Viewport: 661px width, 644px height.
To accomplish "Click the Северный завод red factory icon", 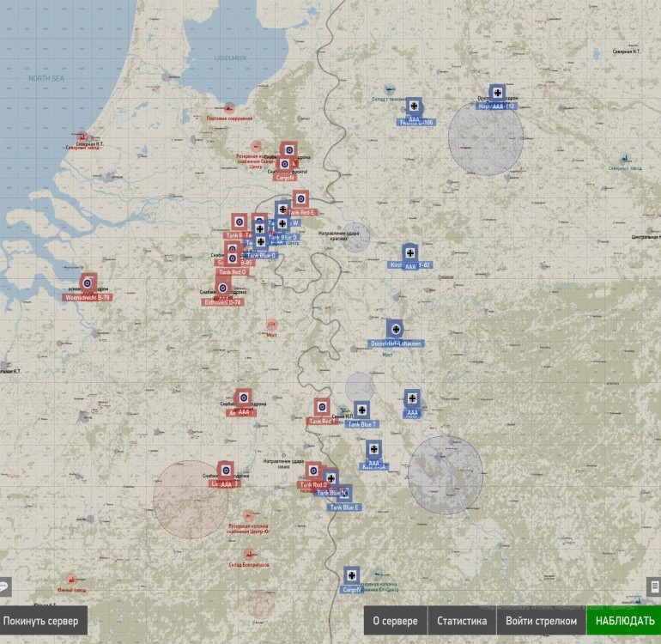I will (82, 137).
